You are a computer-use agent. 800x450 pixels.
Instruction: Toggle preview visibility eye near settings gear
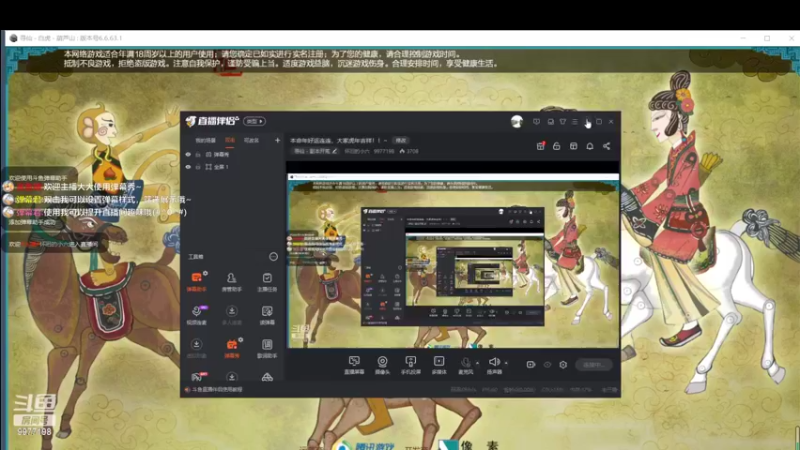point(547,364)
